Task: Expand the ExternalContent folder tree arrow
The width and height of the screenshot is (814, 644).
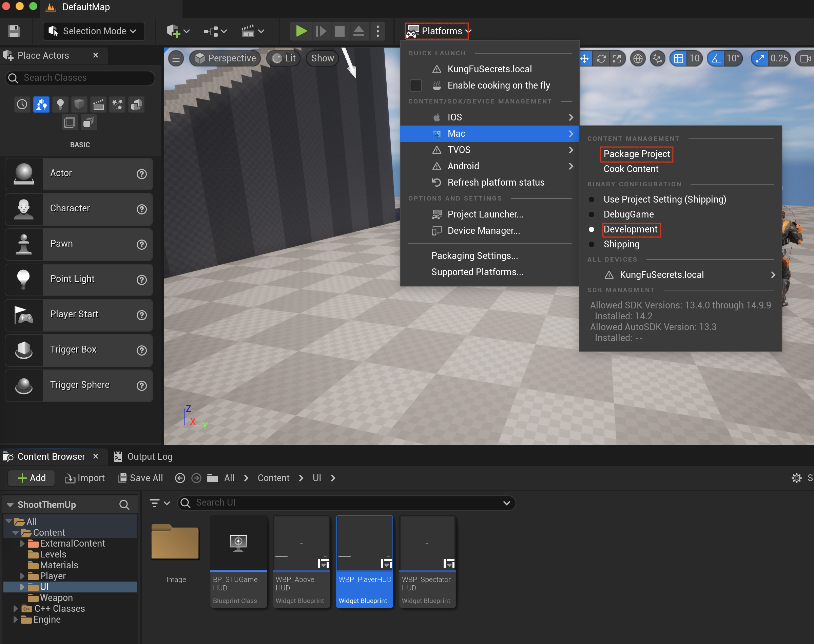Action: click(x=22, y=543)
